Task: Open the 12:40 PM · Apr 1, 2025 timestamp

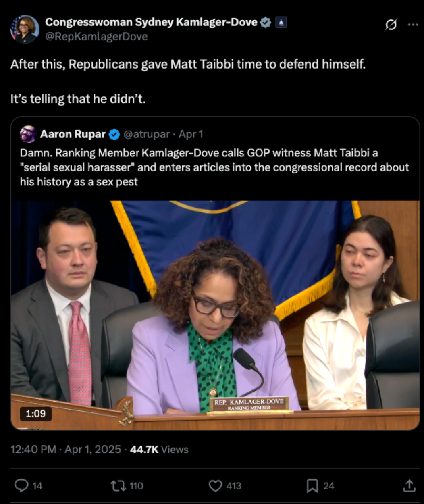Action: click(x=66, y=450)
